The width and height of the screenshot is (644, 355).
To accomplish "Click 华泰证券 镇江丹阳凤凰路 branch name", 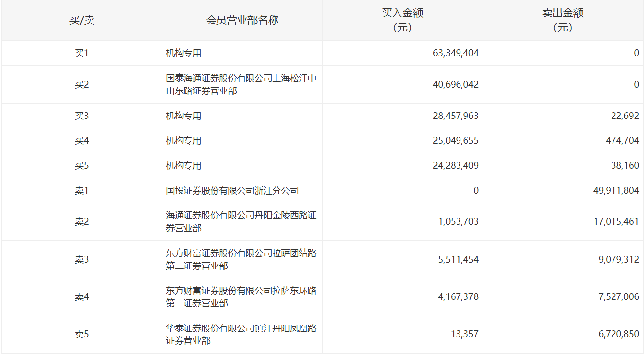I will [241, 335].
